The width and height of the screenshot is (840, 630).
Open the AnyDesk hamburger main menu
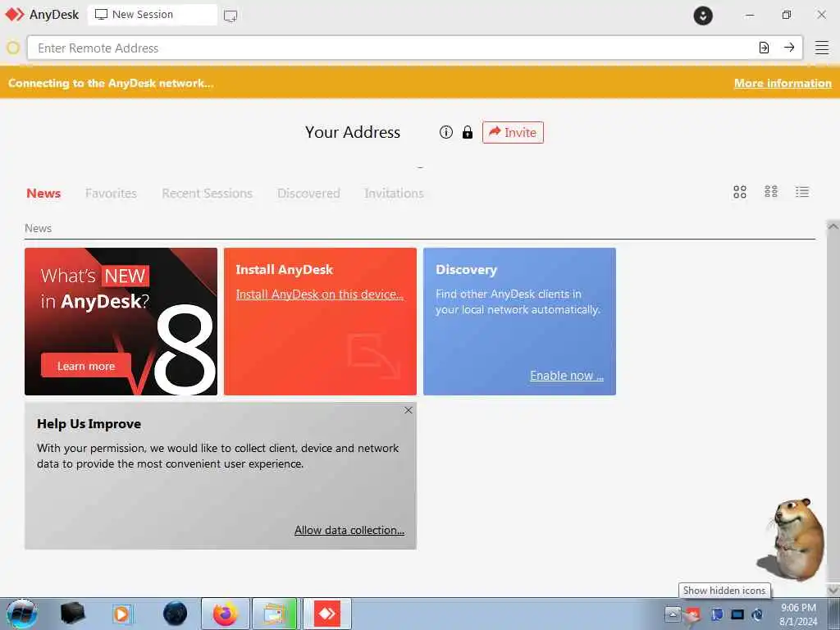click(822, 48)
